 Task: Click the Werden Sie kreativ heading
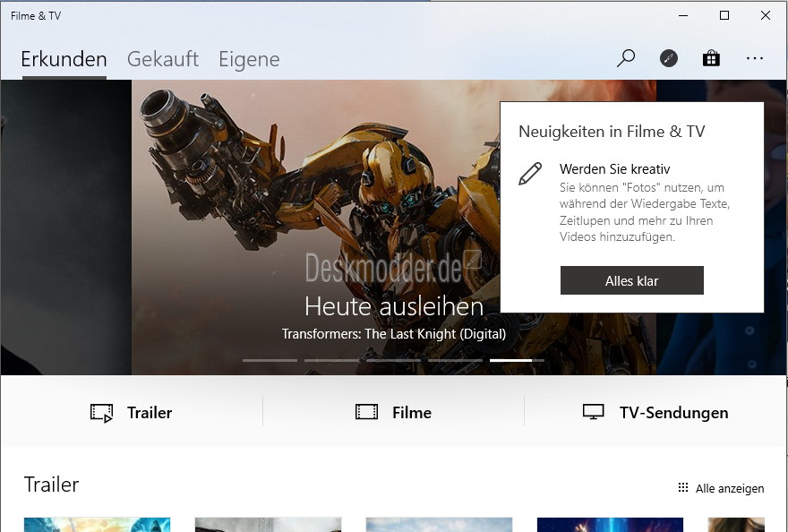click(614, 169)
